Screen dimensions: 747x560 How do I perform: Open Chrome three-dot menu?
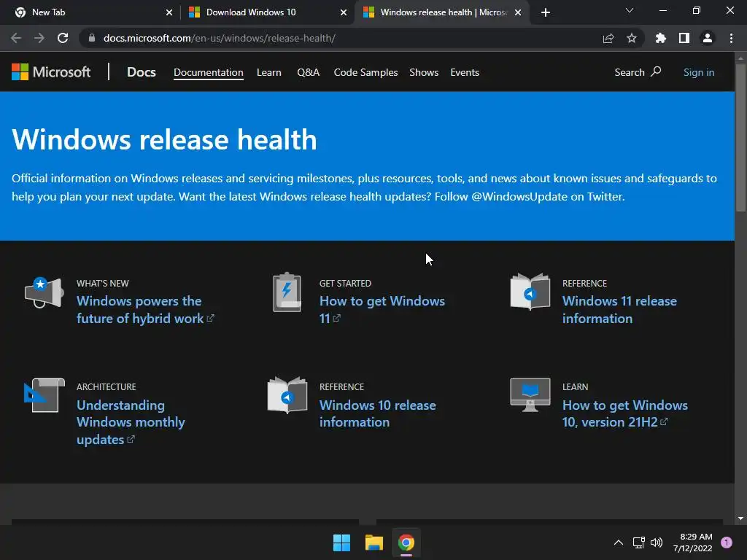click(x=731, y=38)
